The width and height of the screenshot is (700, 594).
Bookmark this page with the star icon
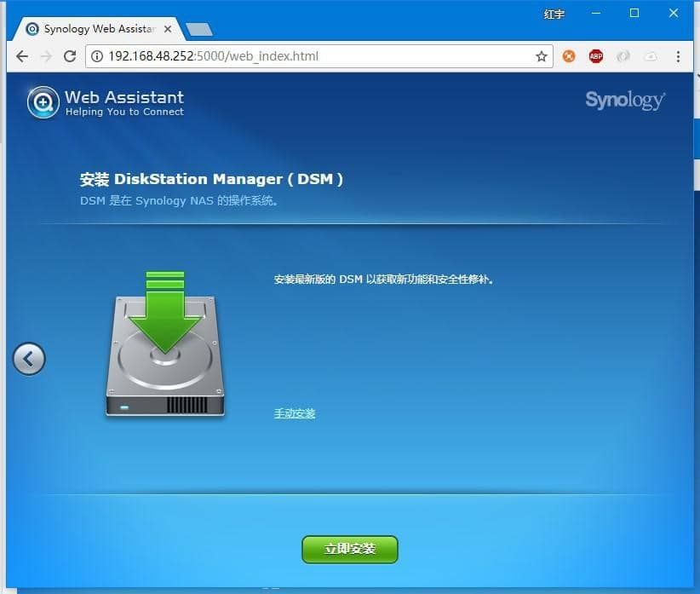click(x=542, y=56)
